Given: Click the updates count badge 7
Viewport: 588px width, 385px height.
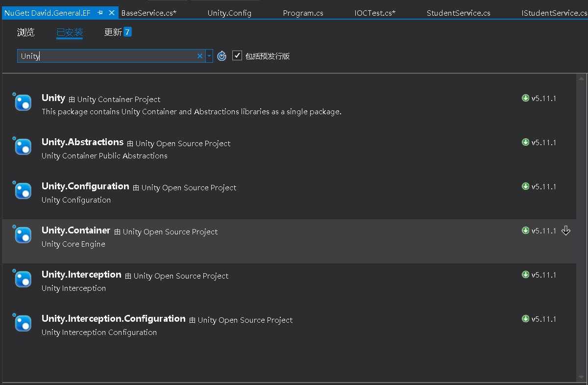Looking at the screenshot, I should pos(127,32).
